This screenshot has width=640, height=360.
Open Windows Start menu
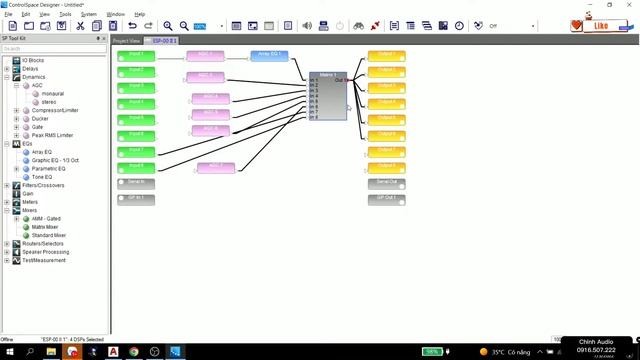click(x=9, y=351)
